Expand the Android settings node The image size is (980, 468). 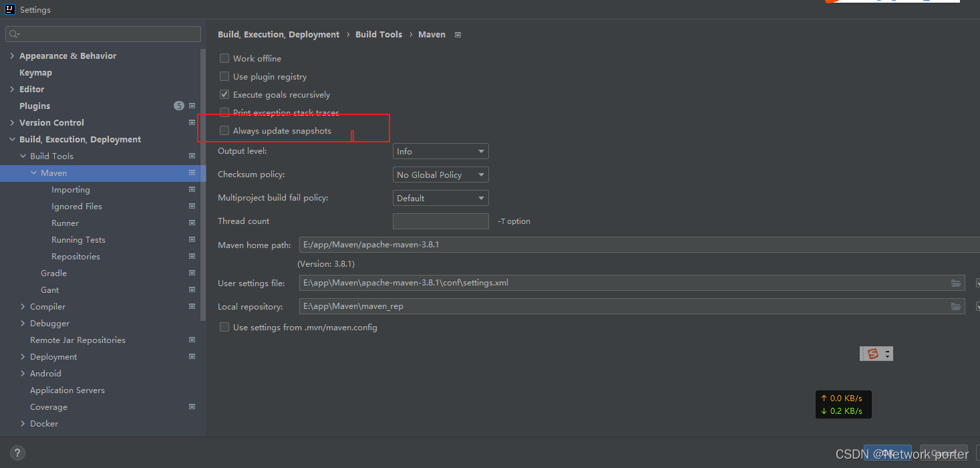tap(23, 374)
